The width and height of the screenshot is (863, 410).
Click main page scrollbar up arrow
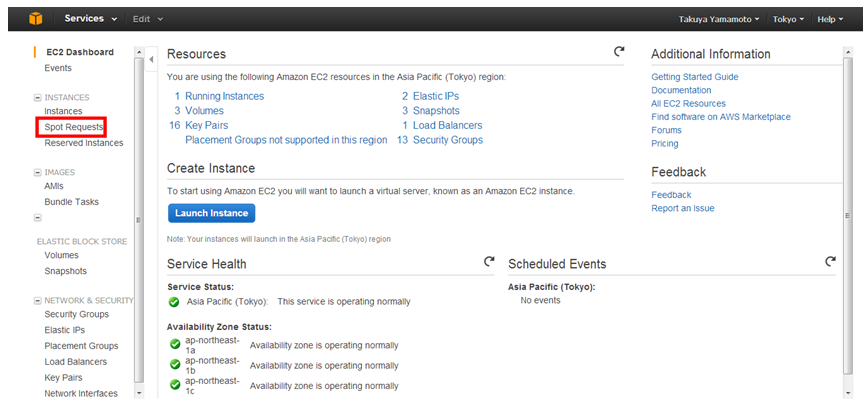coord(848,52)
